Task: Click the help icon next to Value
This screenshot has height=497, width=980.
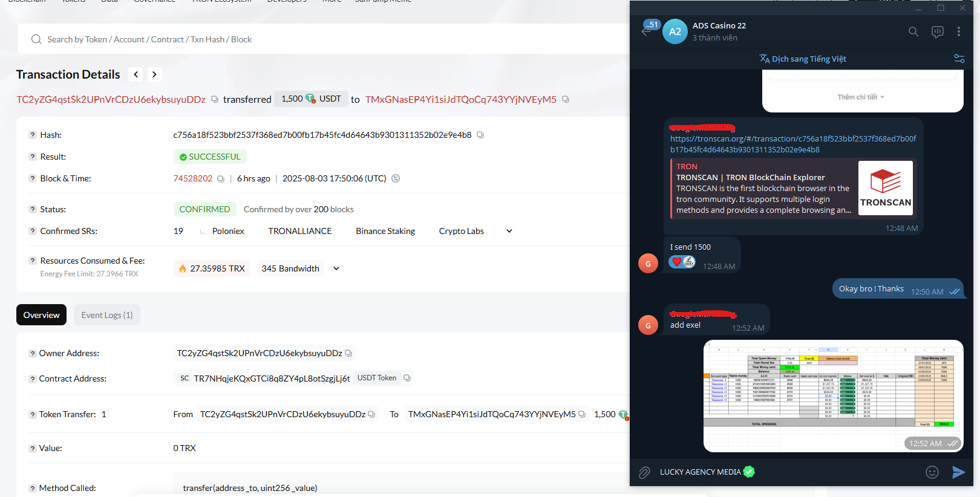Action: coord(33,449)
